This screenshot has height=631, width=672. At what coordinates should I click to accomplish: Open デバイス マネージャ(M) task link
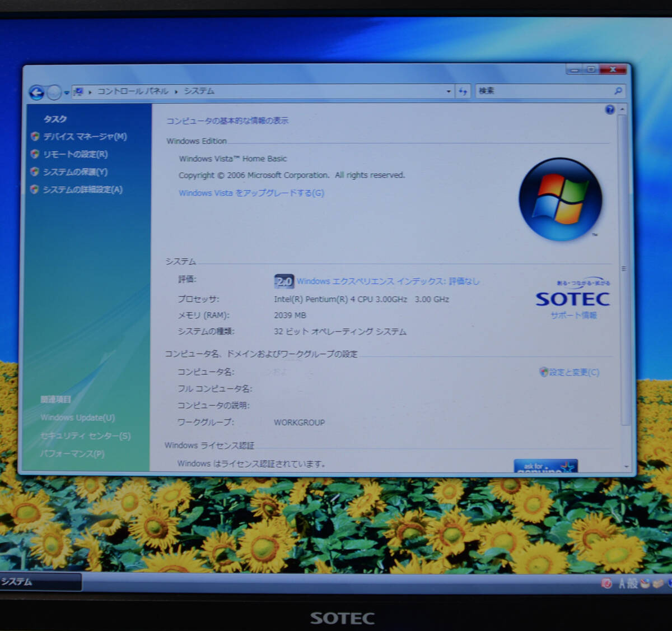[x=85, y=137]
